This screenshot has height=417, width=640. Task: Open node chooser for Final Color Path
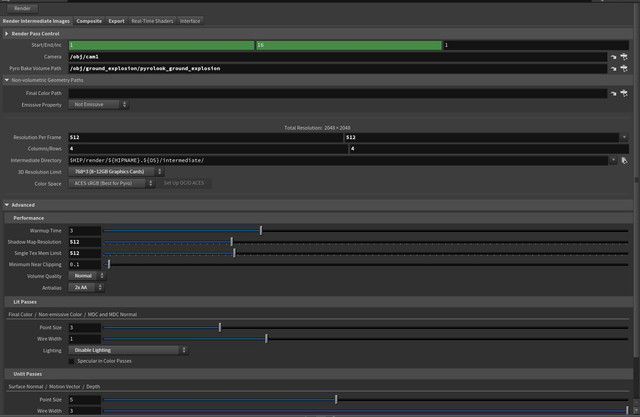tap(624, 93)
